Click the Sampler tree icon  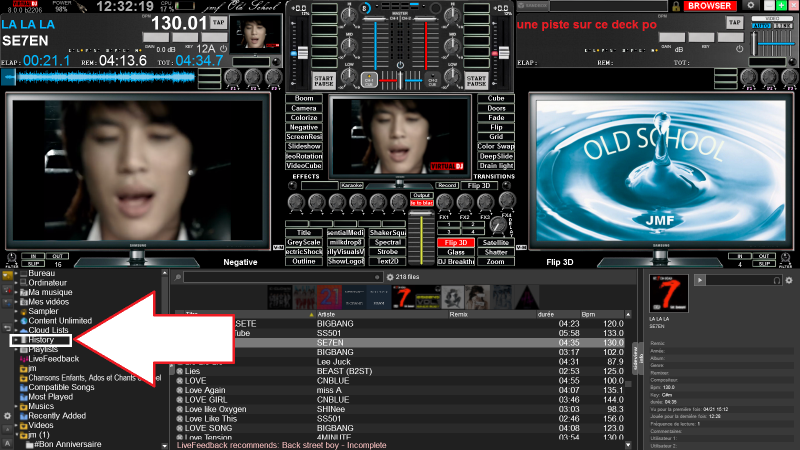click(23, 311)
